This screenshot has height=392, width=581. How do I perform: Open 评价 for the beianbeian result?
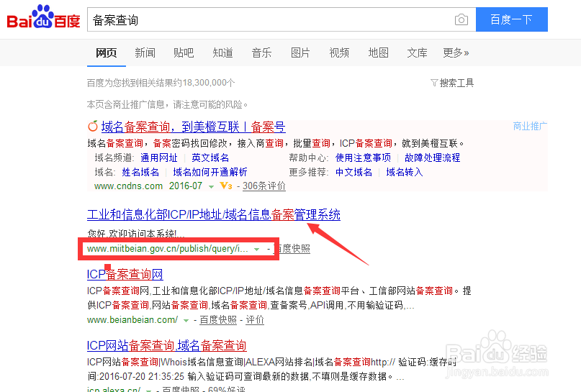[x=255, y=320]
